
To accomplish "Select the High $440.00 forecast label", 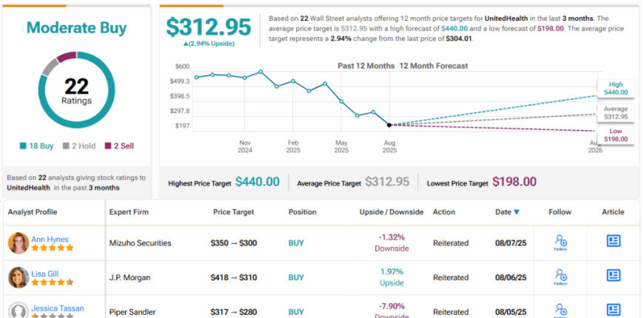I will click(x=615, y=89).
